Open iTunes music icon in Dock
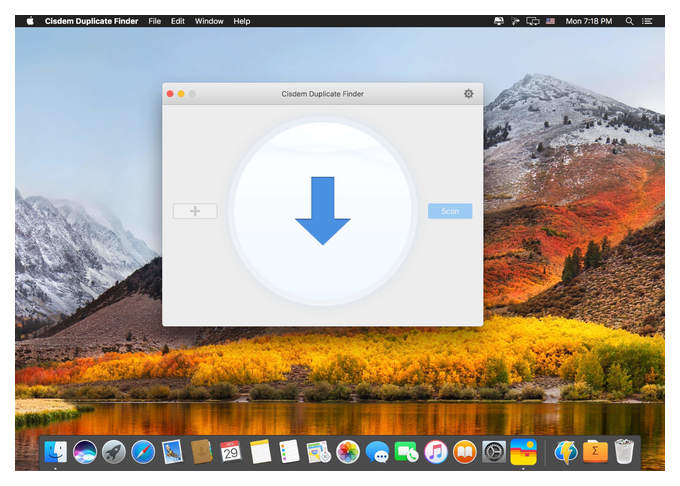680x486 pixels. pyautogui.click(x=435, y=452)
